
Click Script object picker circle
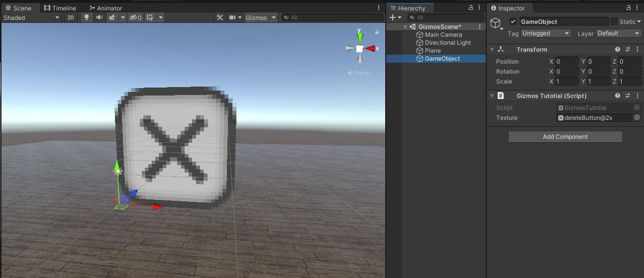637,108
